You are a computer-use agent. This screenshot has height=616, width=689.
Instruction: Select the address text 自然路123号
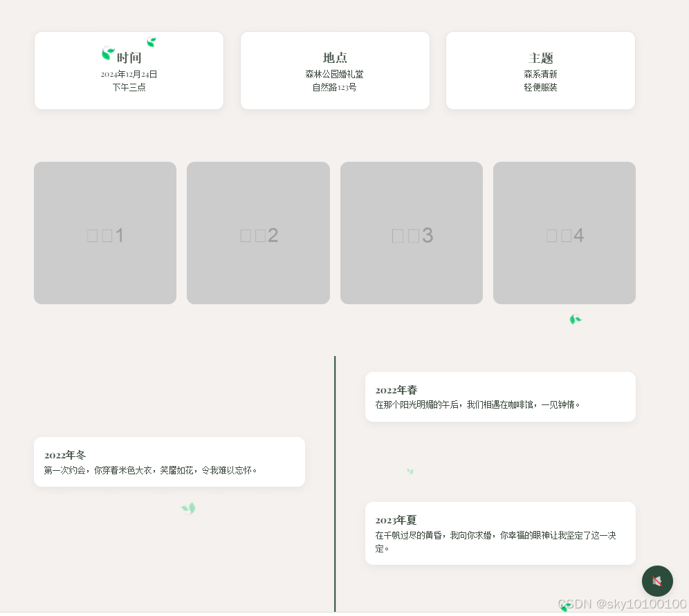(334, 87)
